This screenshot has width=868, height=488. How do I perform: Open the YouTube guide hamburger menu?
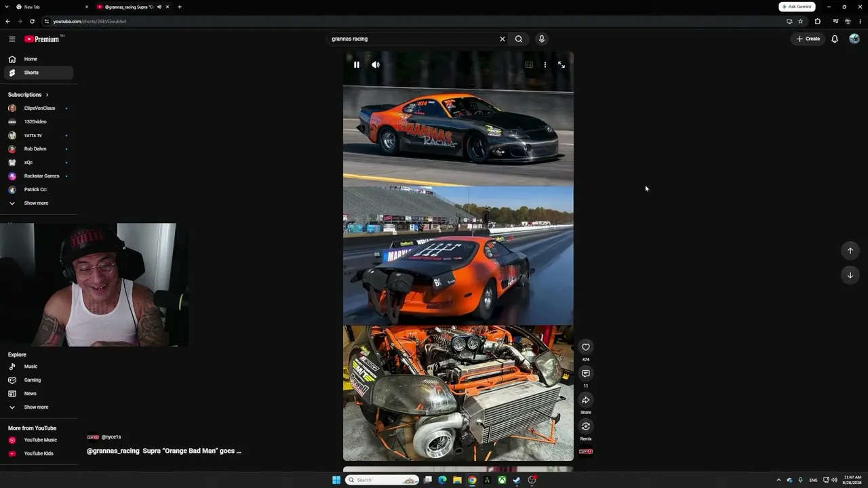coord(12,39)
